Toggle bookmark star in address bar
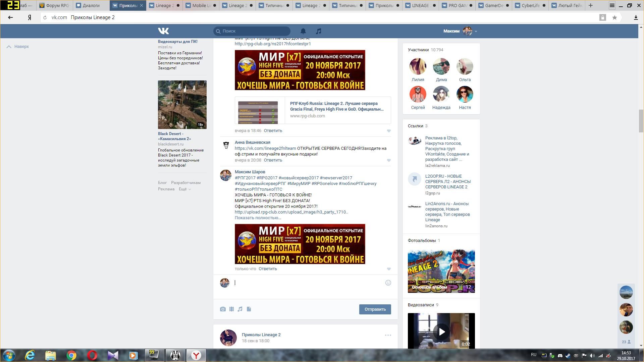This screenshot has width=644, height=362. [614, 17]
